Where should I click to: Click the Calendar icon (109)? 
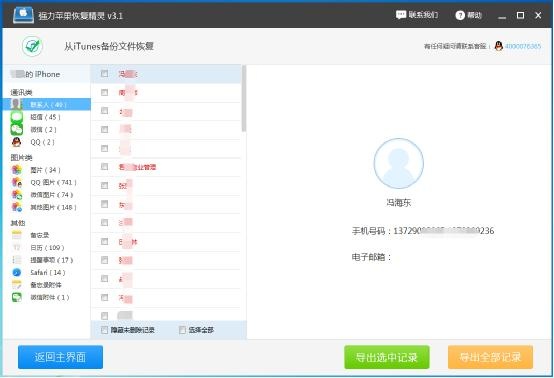[x=17, y=247]
